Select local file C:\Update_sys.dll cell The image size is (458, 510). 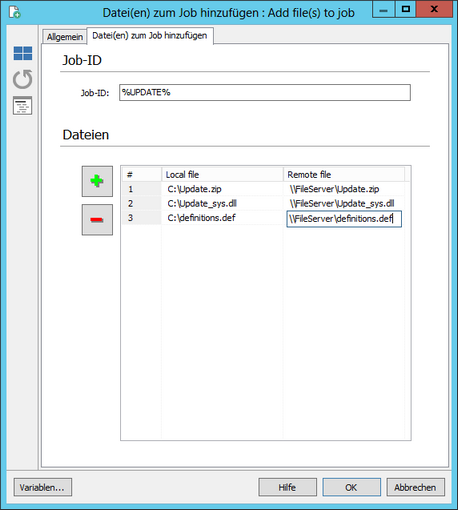click(222, 203)
